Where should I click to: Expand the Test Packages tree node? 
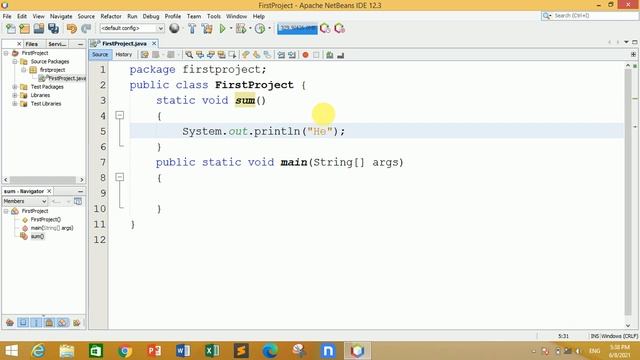click(15, 87)
